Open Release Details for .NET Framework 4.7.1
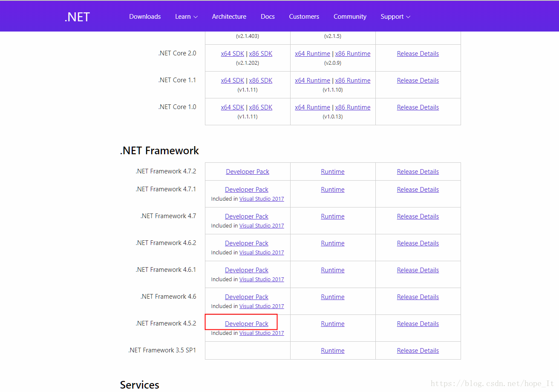Viewport: 559px width, 392px height. click(418, 190)
